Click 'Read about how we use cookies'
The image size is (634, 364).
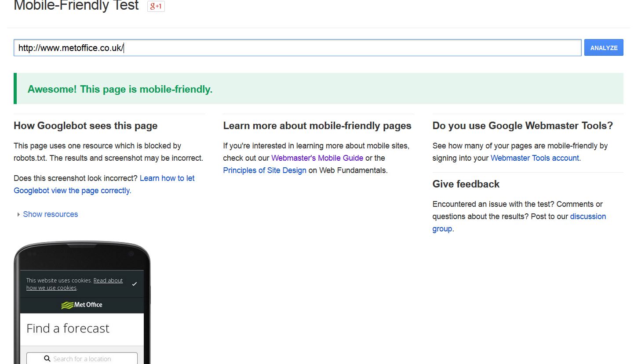108,281
